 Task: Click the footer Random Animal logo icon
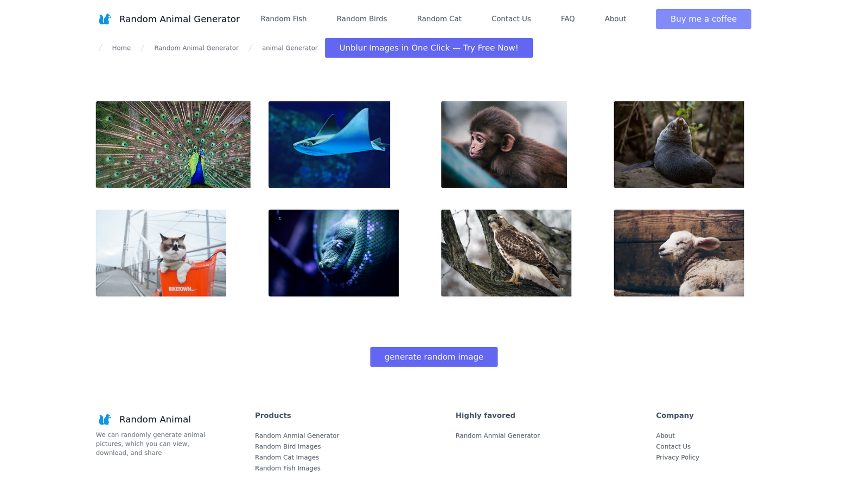tap(105, 419)
